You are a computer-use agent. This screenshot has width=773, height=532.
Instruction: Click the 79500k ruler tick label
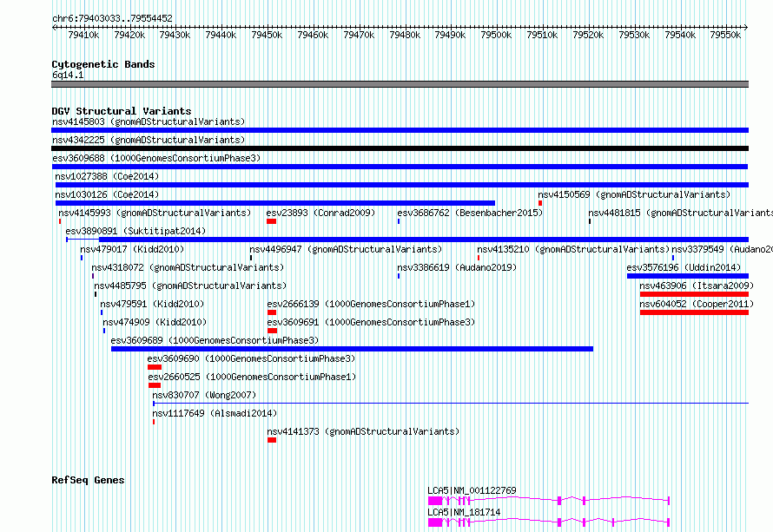496,35
